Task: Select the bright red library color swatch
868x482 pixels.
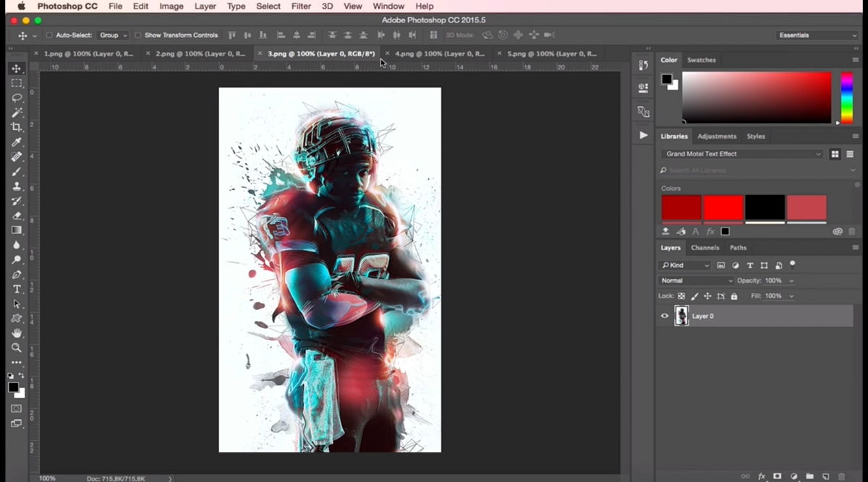Action: (x=723, y=207)
